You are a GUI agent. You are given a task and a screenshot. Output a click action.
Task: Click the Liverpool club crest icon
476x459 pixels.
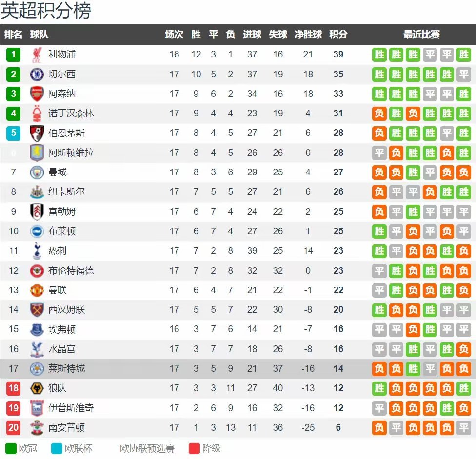pyautogui.click(x=37, y=55)
